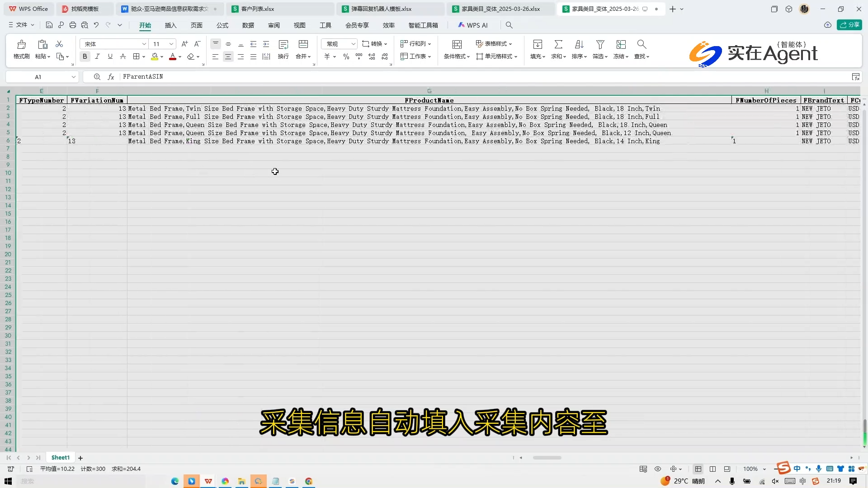Click the Format Painter icon
868x488 pixels.
[21, 45]
